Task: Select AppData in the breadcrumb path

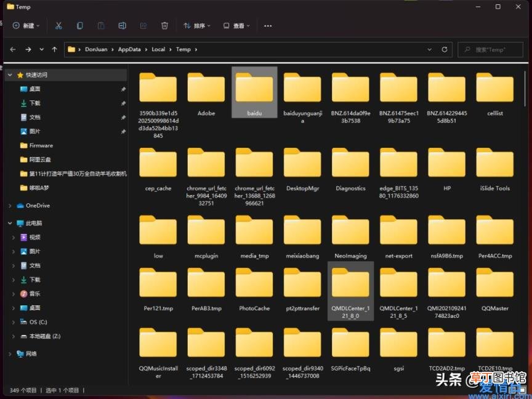Action: click(129, 49)
